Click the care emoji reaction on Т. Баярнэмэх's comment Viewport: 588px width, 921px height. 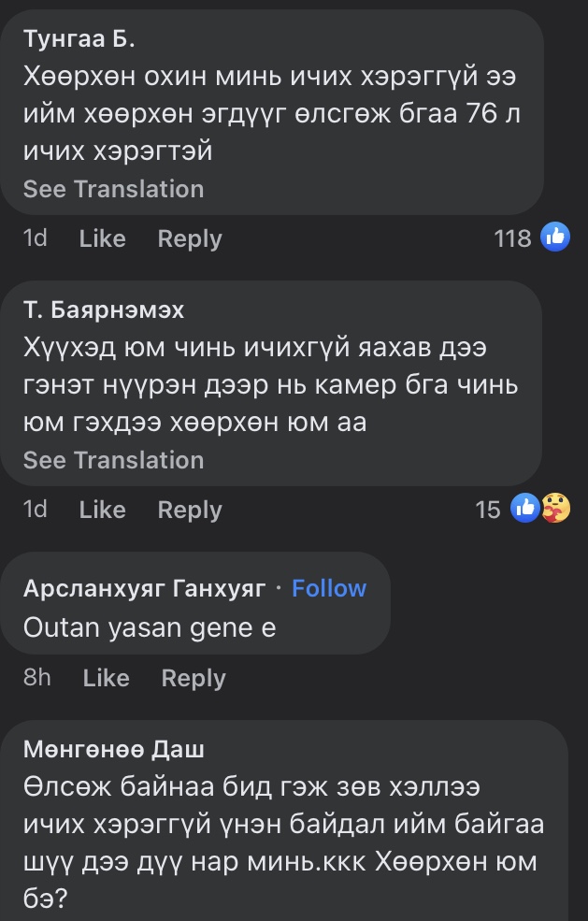tap(555, 510)
